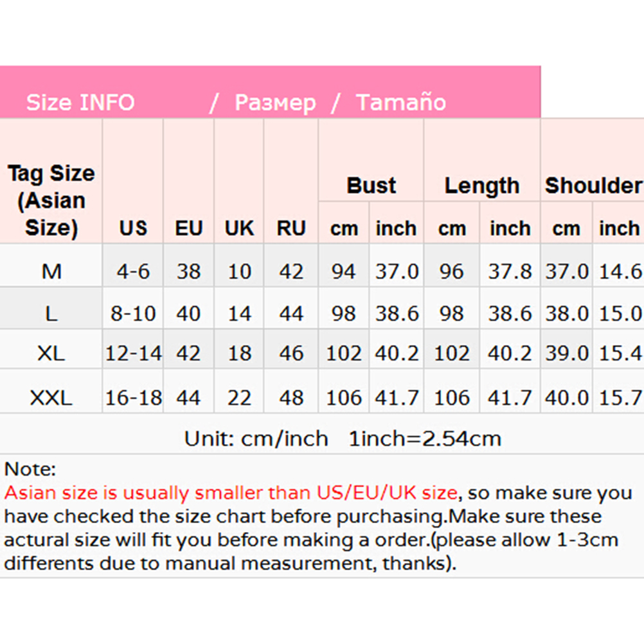
Task: Select the US column header
Action: (x=133, y=228)
